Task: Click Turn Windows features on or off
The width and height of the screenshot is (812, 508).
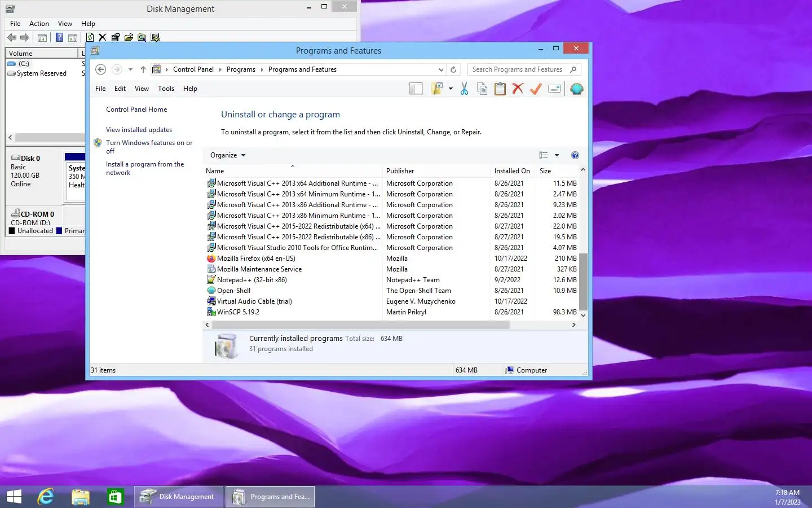Action: point(149,147)
